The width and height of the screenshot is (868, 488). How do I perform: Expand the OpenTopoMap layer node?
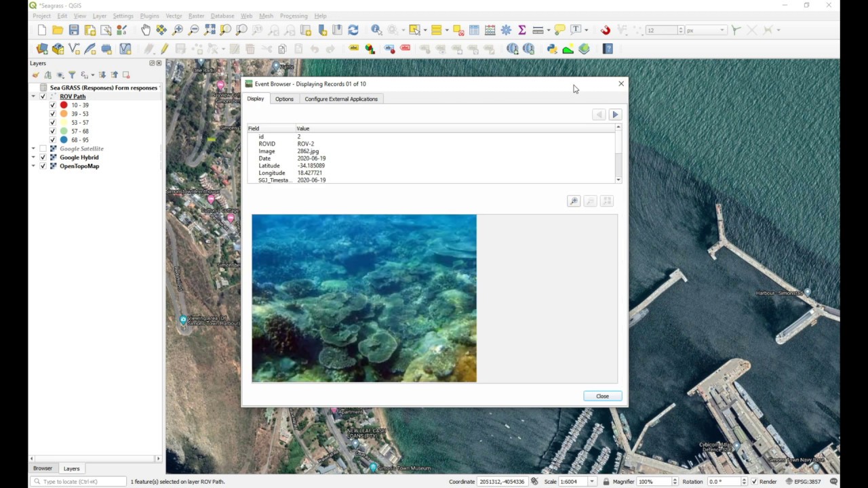[x=33, y=166]
